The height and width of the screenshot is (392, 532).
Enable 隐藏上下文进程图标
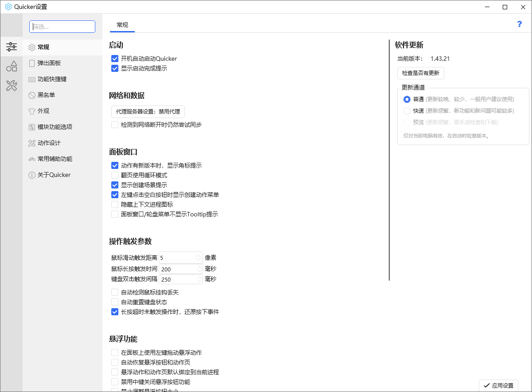(115, 204)
